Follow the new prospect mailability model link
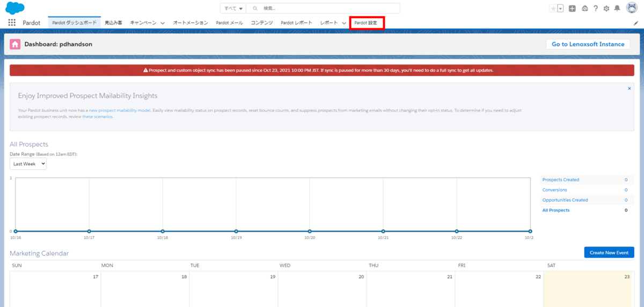The image size is (644, 307). [120, 110]
